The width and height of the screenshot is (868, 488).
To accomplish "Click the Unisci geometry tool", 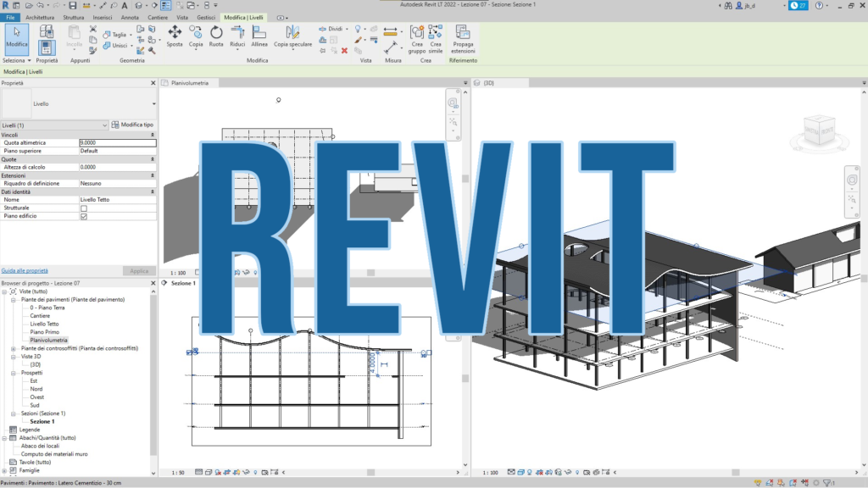I will tap(115, 46).
